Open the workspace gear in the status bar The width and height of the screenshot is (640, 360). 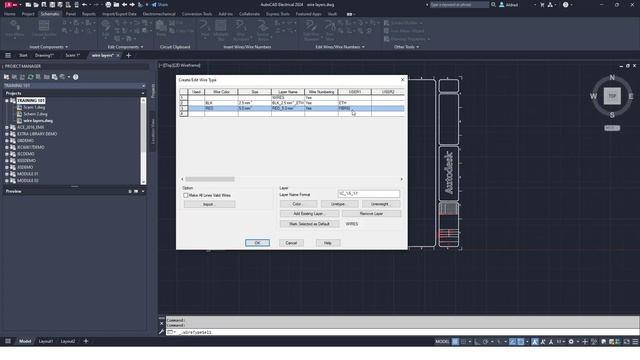pyautogui.click(x=571, y=342)
